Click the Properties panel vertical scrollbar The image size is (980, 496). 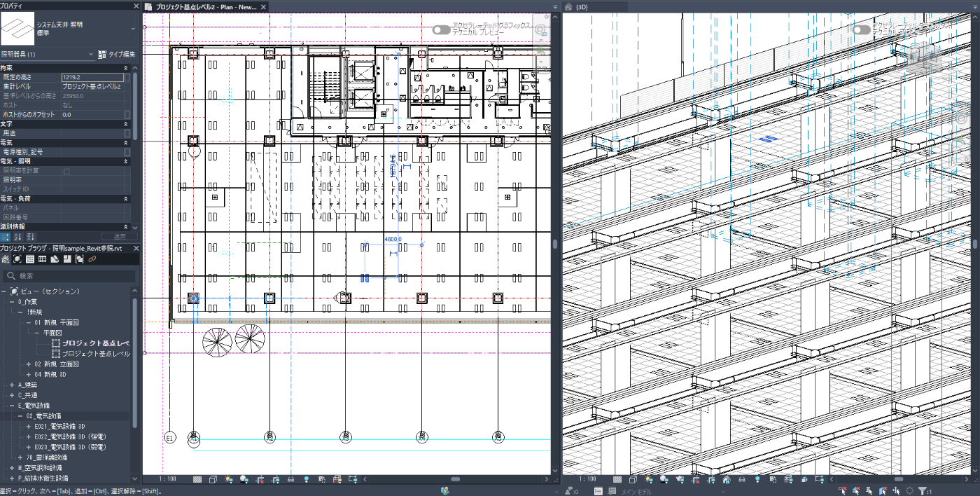coord(135,105)
